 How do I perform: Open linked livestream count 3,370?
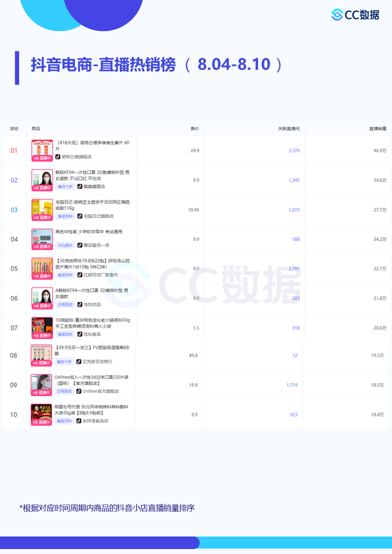(x=294, y=151)
